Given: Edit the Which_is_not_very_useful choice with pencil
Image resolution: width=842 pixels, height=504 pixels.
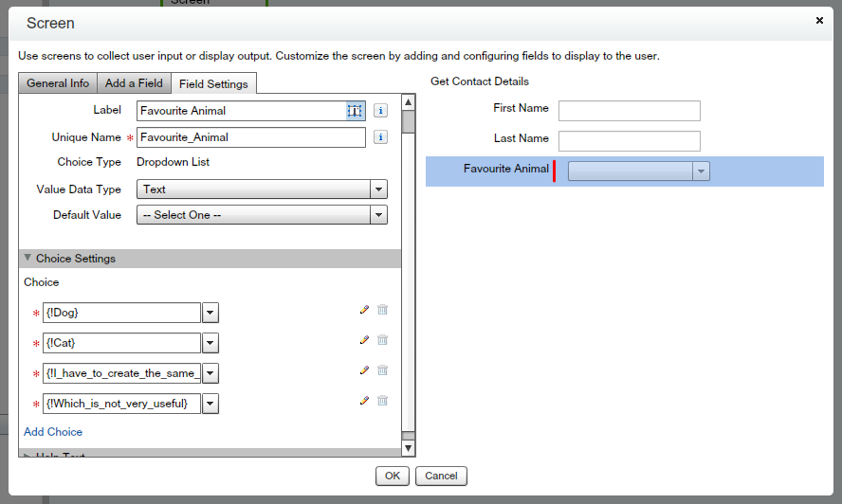Looking at the screenshot, I should click(364, 401).
